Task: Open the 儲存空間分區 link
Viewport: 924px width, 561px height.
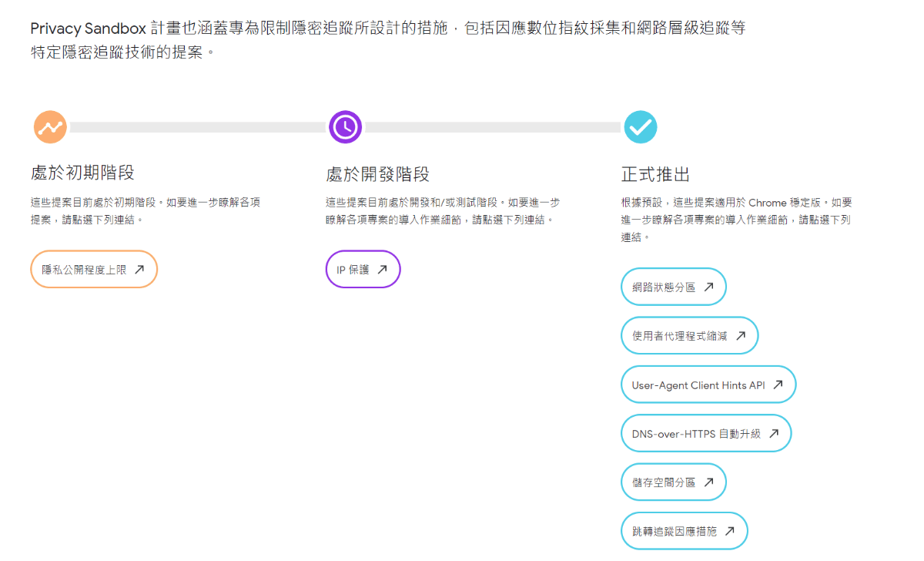Action: point(673,481)
